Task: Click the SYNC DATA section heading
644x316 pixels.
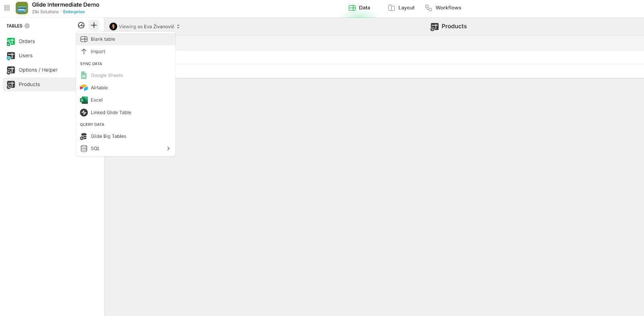Action: pyautogui.click(x=91, y=64)
